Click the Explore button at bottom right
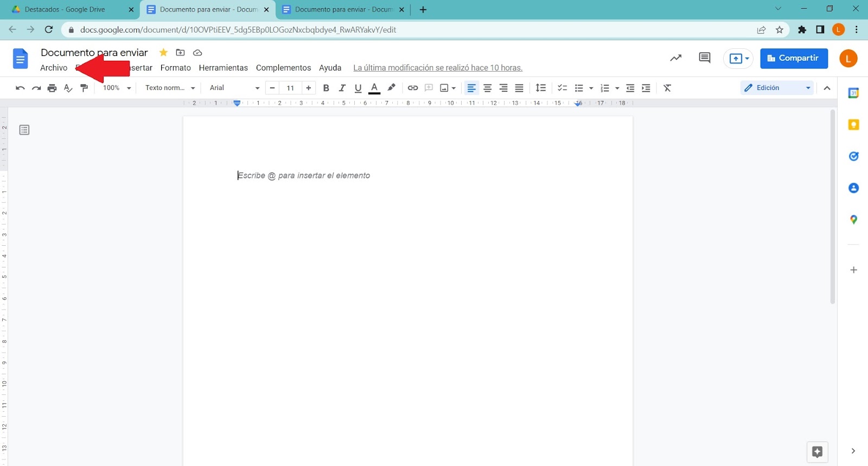The height and width of the screenshot is (466, 868). pos(818,451)
